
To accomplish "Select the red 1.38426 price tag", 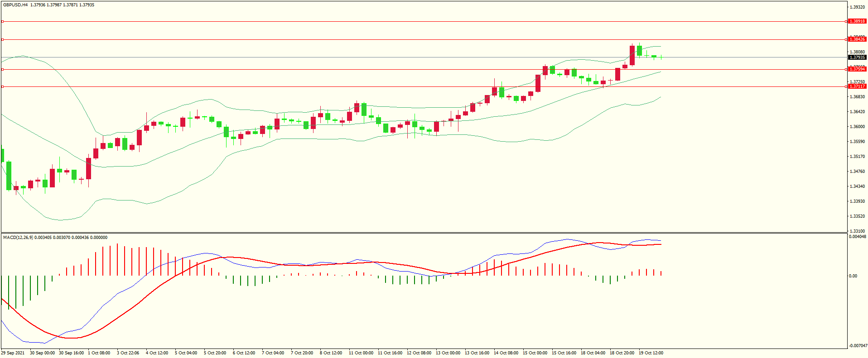I will point(857,39).
